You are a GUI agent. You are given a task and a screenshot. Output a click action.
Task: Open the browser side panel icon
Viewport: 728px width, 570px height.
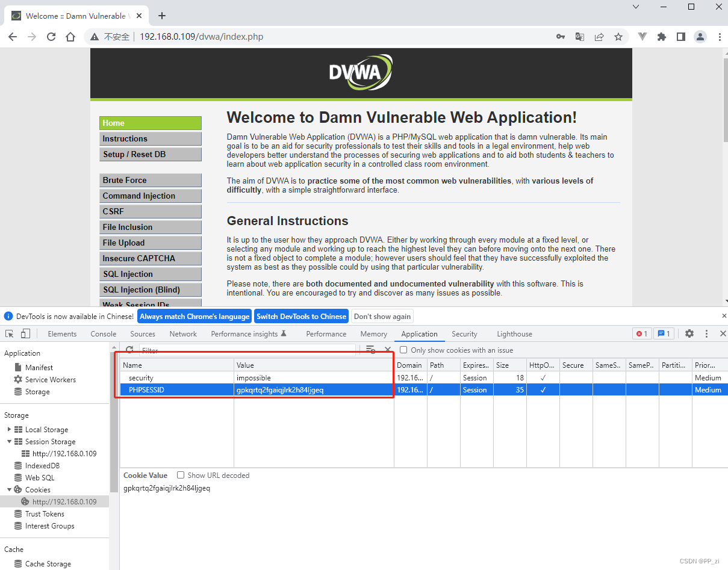(680, 37)
